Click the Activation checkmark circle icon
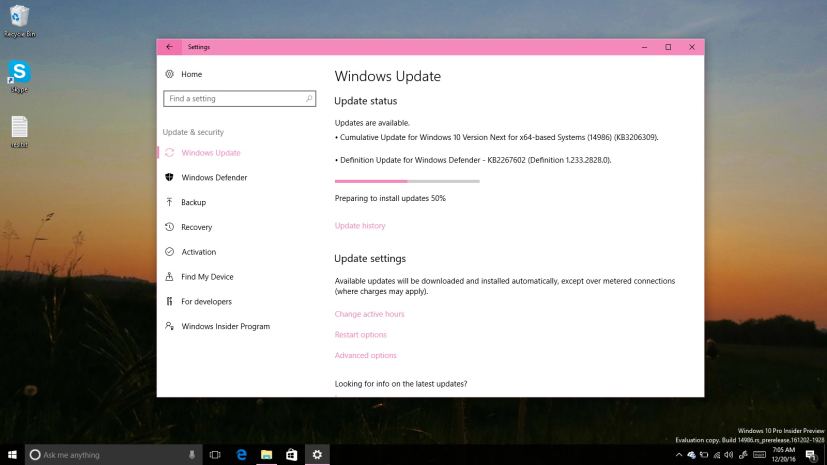 pos(169,251)
